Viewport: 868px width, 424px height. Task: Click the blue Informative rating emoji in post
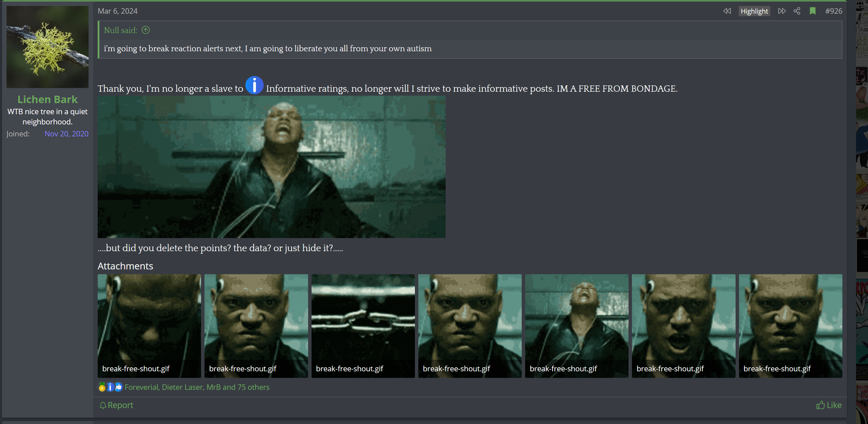point(254,85)
